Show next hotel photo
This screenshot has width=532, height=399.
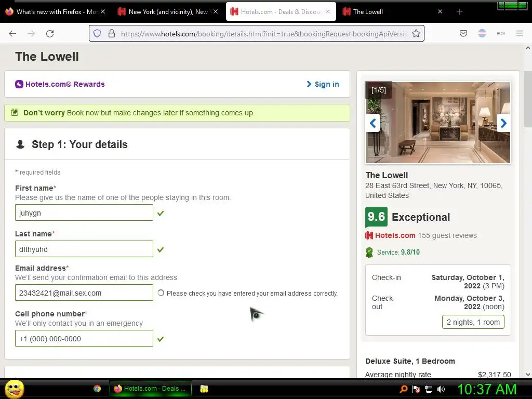click(x=503, y=123)
